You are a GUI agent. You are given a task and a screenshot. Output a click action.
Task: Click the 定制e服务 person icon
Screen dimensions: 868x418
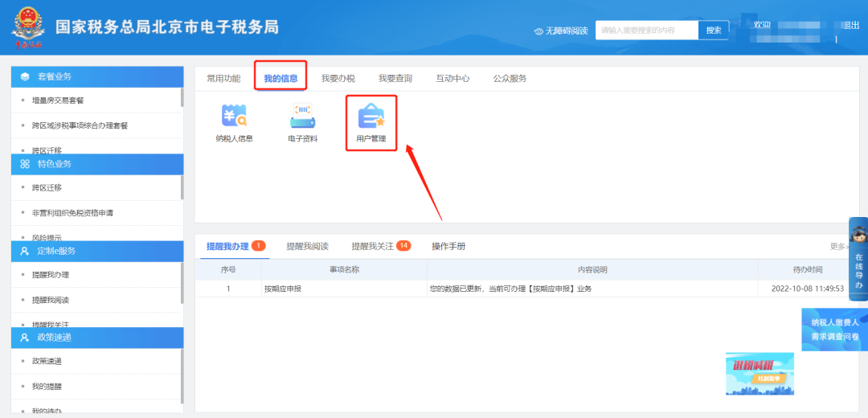coord(25,251)
